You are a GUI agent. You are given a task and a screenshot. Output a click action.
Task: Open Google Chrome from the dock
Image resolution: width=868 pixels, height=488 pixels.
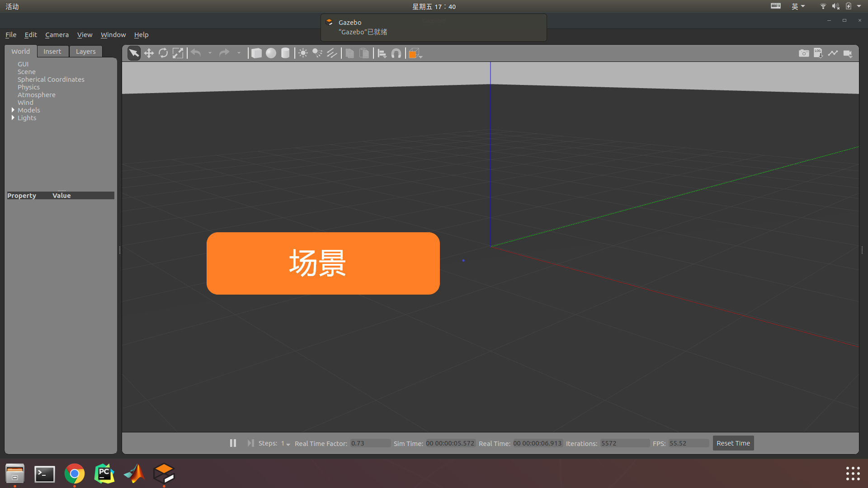click(x=75, y=474)
